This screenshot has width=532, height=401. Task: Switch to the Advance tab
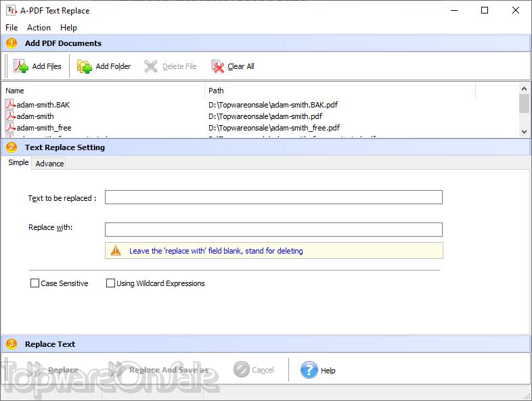[x=49, y=164]
